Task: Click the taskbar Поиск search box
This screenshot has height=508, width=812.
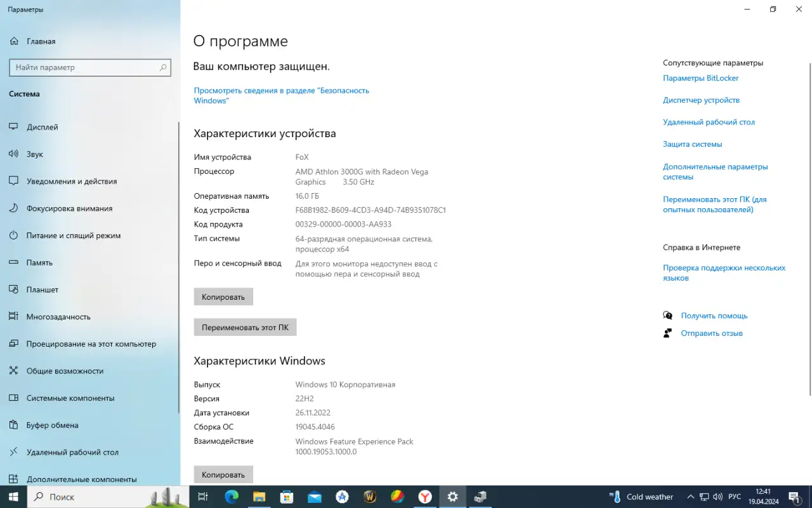Action: (108, 497)
